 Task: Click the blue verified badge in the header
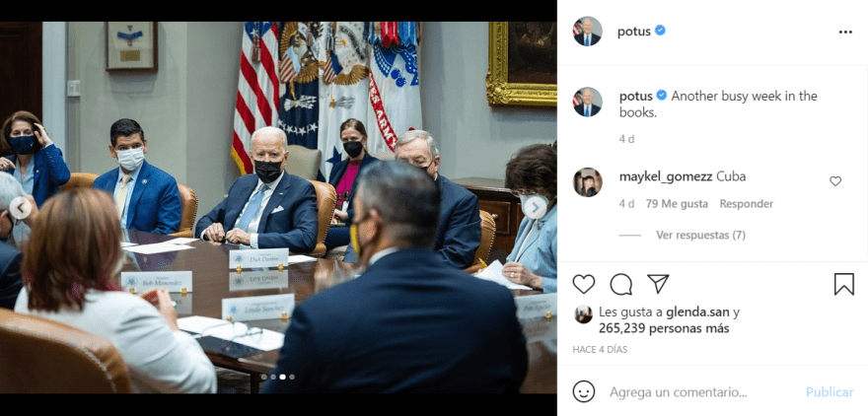tap(660, 31)
